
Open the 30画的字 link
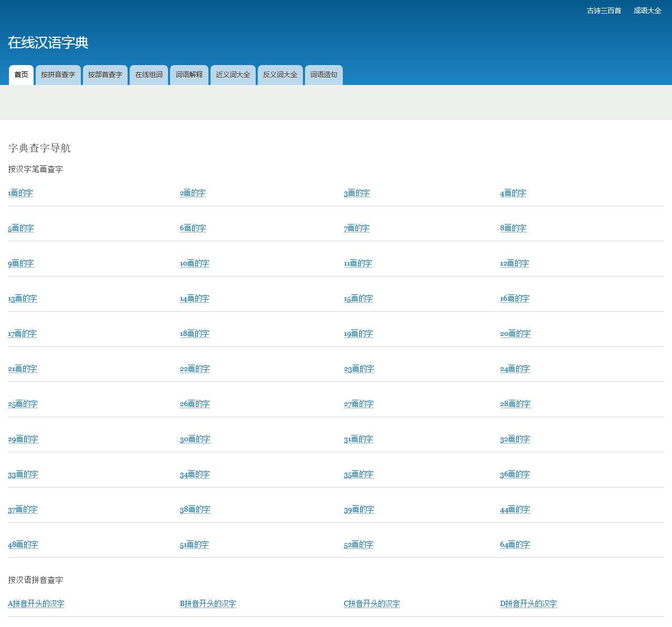(x=195, y=439)
